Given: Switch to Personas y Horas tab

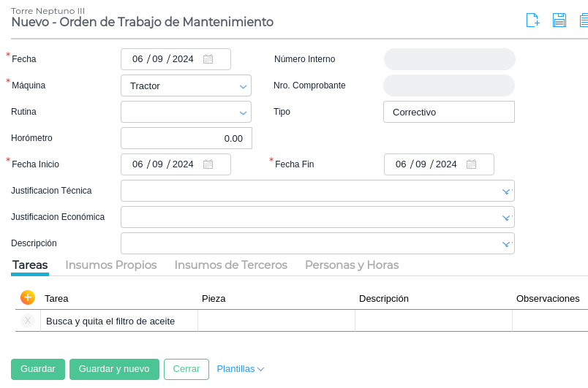Looking at the screenshot, I should click(352, 265).
